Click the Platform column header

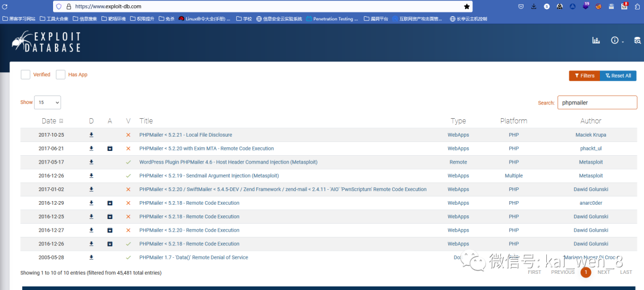tap(514, 121)
